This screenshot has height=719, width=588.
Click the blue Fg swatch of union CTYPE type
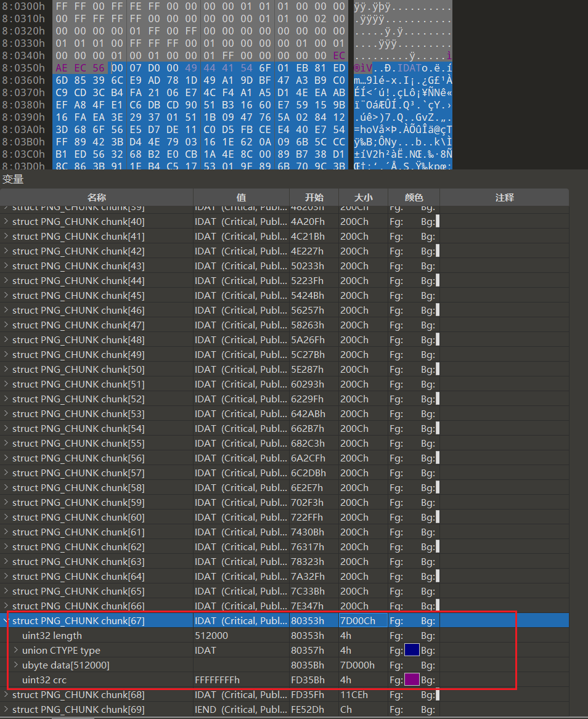pyautogui.click(x=412, y=650)
